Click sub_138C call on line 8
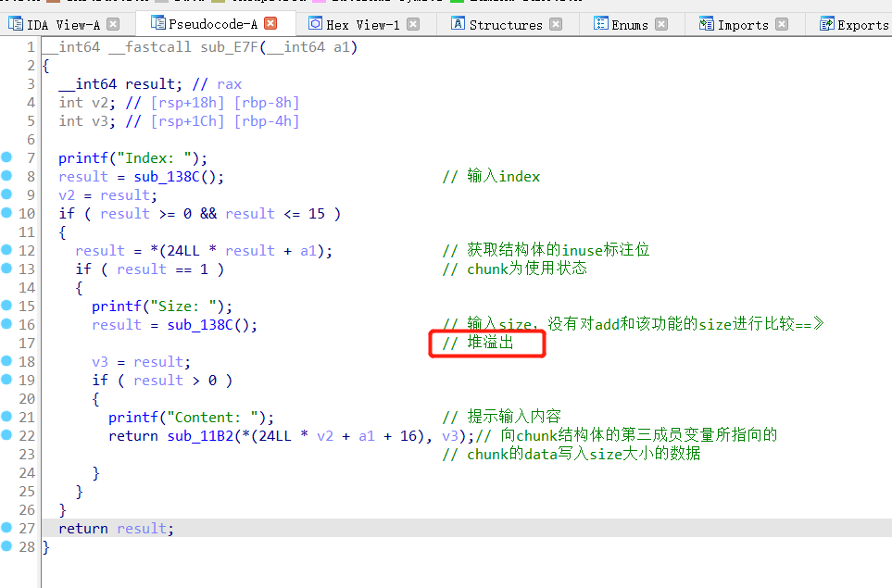 [x=167, y=177]
